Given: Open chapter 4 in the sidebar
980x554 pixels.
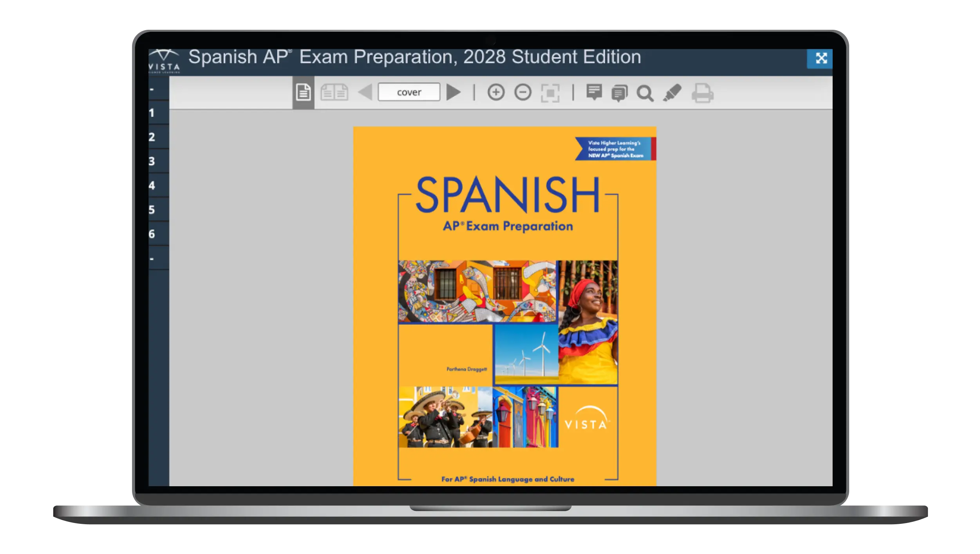Looking at the screenshot, I should pyautogui.click(x=159, y=185).
